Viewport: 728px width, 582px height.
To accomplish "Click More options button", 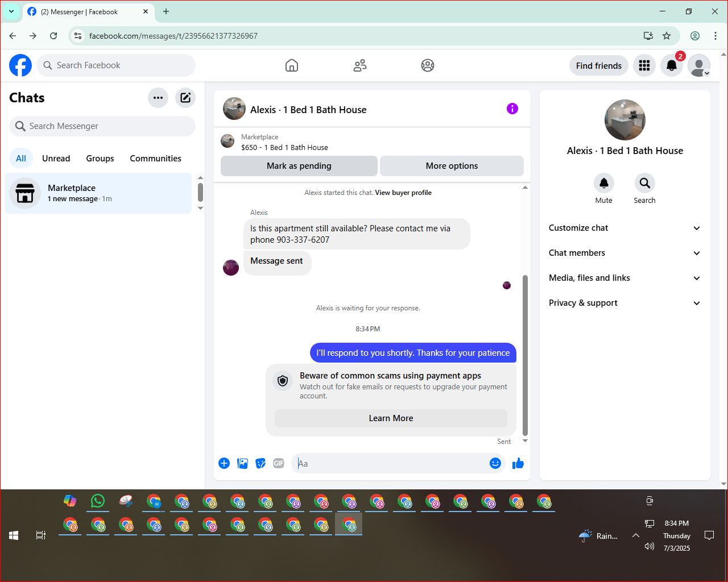I will [452, 166].
